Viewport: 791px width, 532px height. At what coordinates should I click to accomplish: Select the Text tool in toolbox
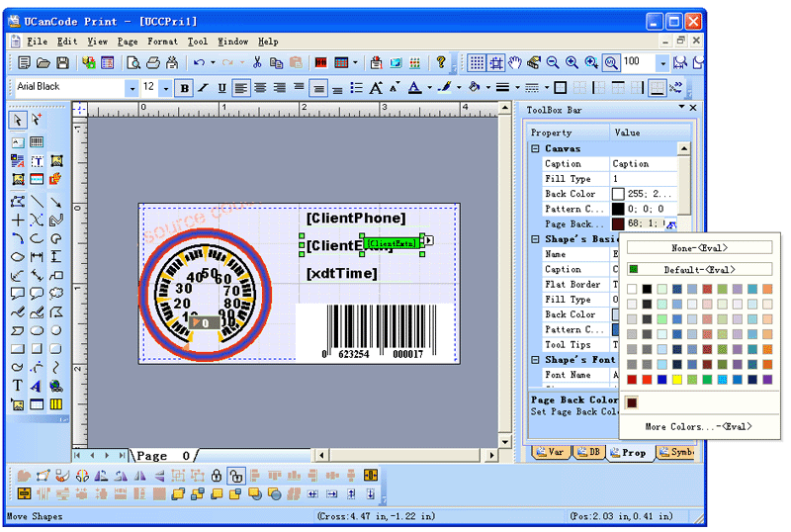click(x=18, y=385)
